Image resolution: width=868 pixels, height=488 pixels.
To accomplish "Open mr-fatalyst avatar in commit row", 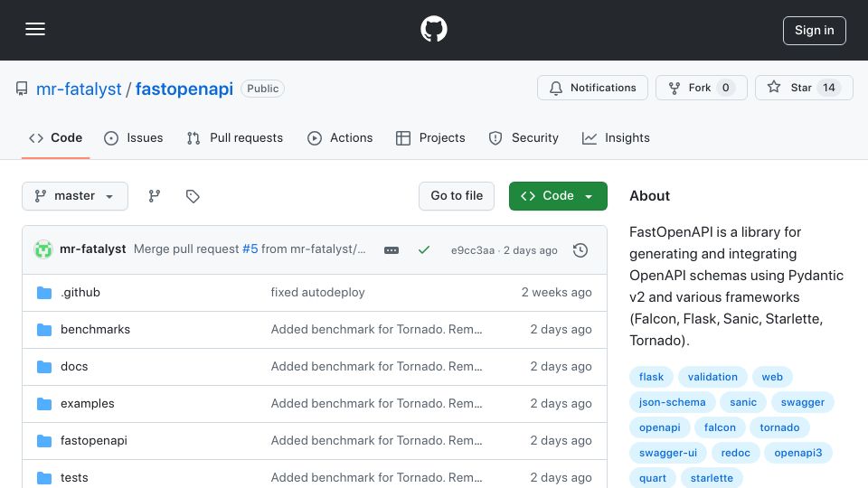I will (43, 249).
